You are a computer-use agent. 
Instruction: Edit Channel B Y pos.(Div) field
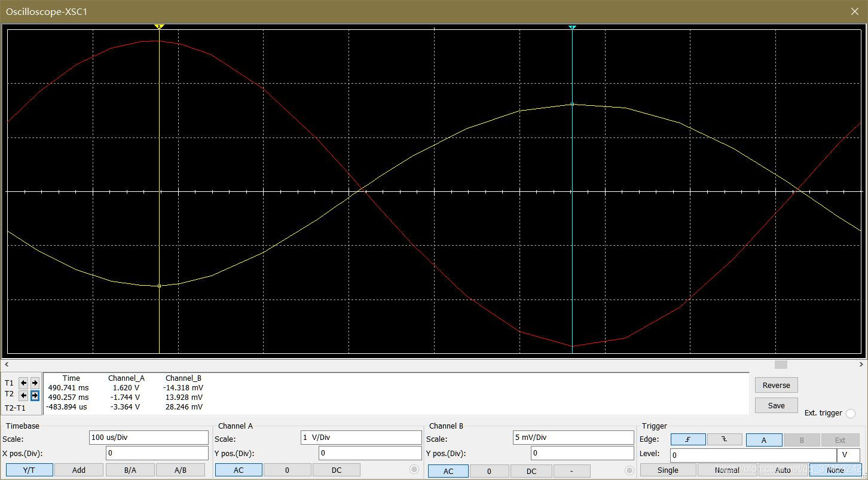(x=582, y=453)
